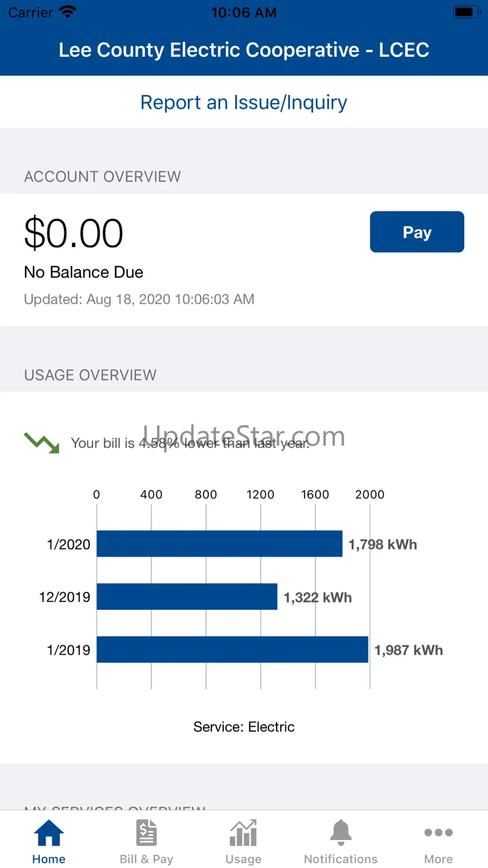Tap the Lee County Electric Cooperative title
This screenshot has height=868, width=488.
pos(243,50)
